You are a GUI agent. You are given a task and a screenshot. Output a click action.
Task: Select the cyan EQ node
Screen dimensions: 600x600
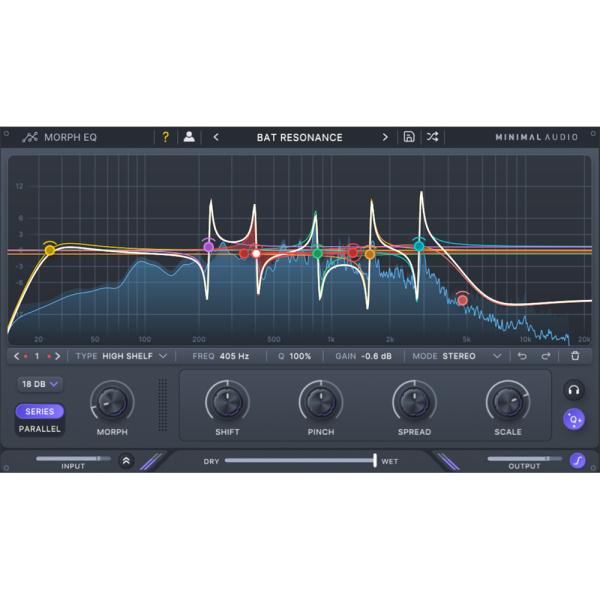(x=419, y=246)
